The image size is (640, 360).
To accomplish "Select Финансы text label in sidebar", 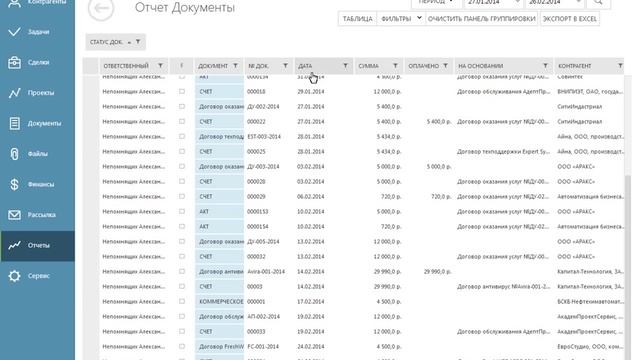I will [41, 184].
